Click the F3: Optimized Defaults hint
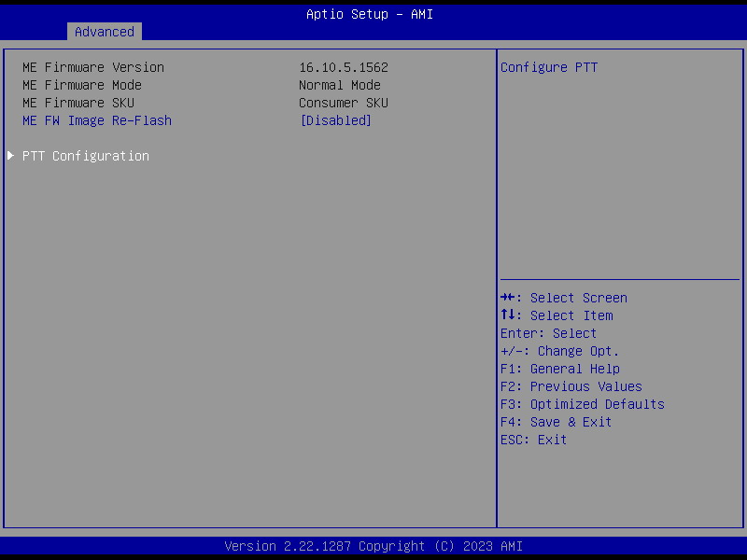Screen dimensions: 747x560 point(582,404)
